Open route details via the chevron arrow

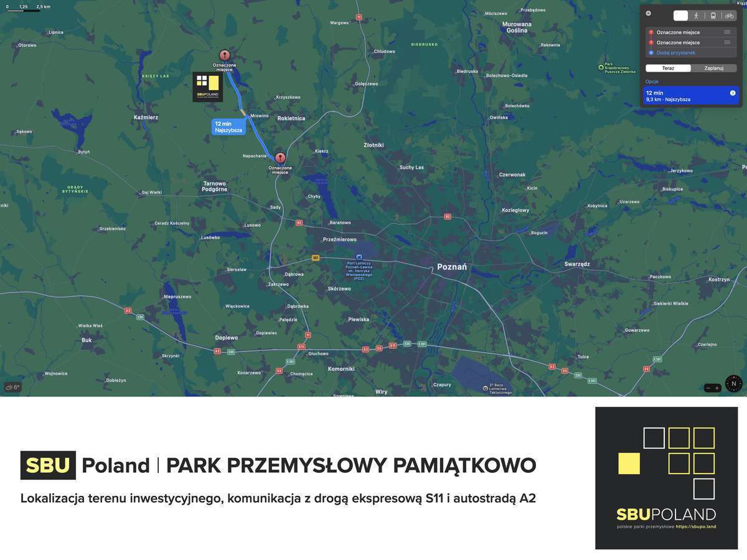coord(733,93)
